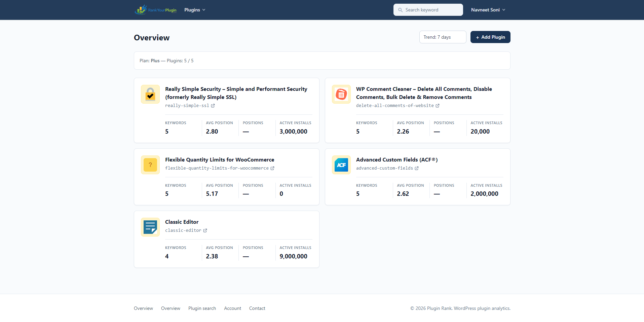644x322 pixels.
Task: Click the classic-editor external link icon
Action: (x=205, y=230)
